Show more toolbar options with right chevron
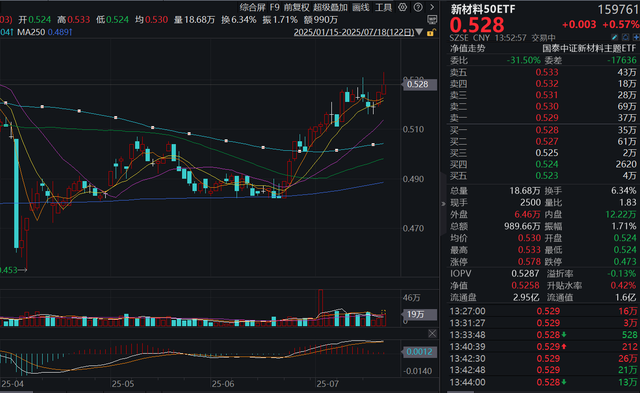Image resolution: width=640 pixels, height=393 pixels. point(432,7)
